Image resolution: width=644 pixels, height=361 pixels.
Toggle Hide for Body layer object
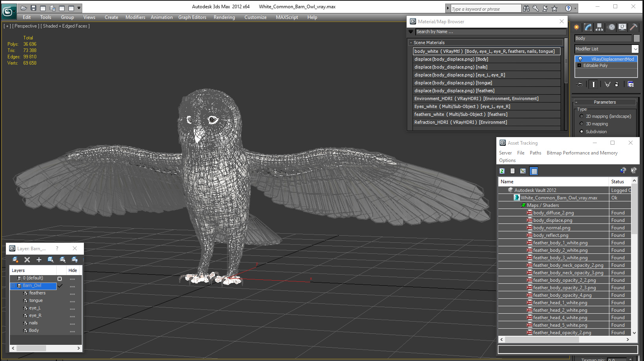[x=72, y=331]
